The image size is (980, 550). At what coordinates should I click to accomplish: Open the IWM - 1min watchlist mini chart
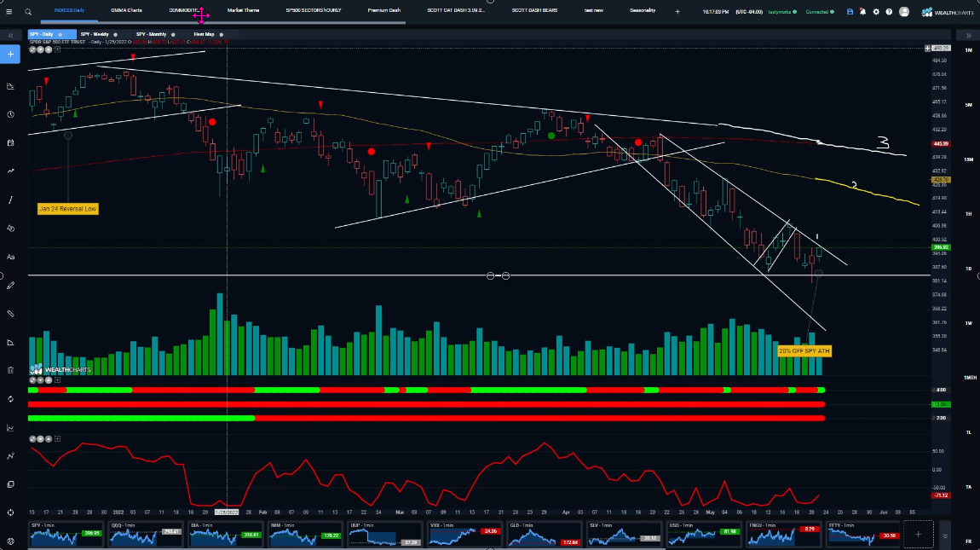click(x=305, y=534)
